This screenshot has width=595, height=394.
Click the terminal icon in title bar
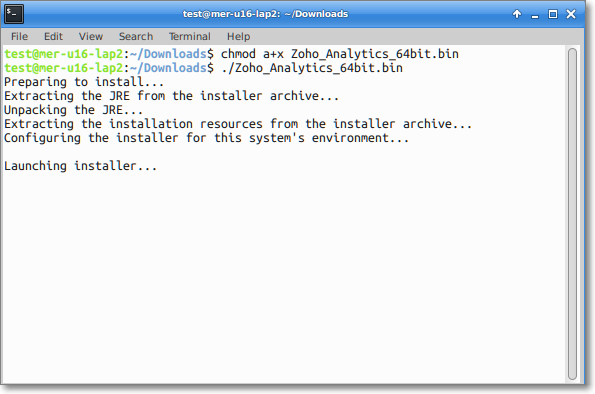coord(14,14)
